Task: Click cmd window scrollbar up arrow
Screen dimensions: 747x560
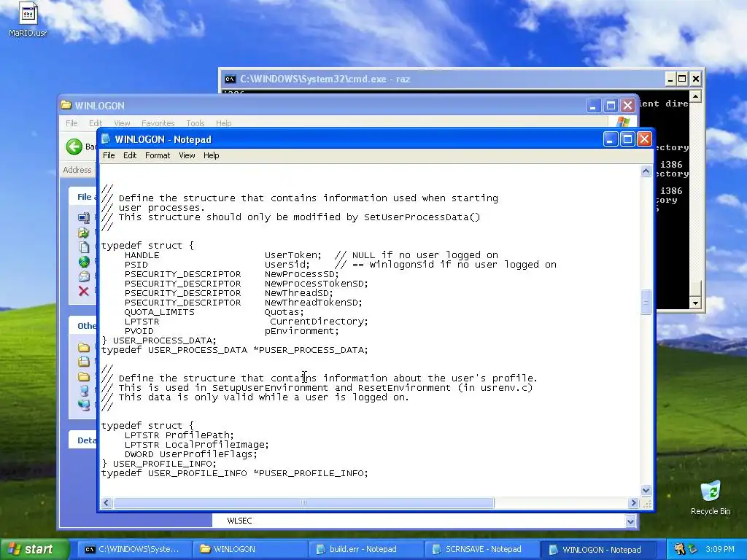Action: pos(695,97)
